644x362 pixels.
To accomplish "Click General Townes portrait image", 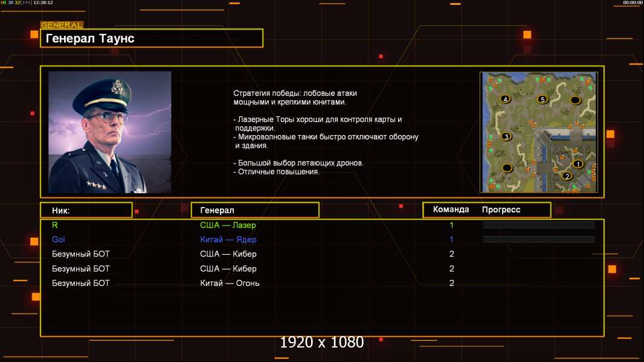I will click(x=110, y=132).
